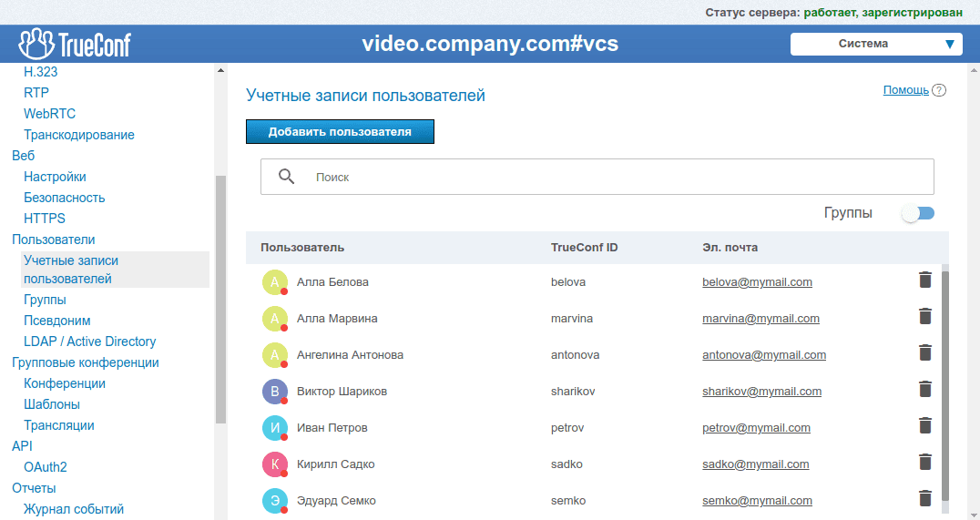Open OAuth2 in sidebar
Image resolution: width=980 pixels, height=520 pixels.
pyautogui.click(x=45, y=467)
